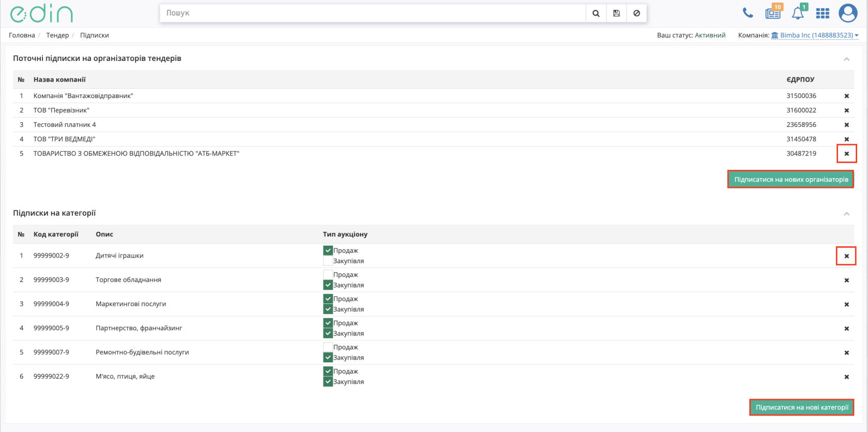Collapse the Підписки на категорії section

click(846, 214)
